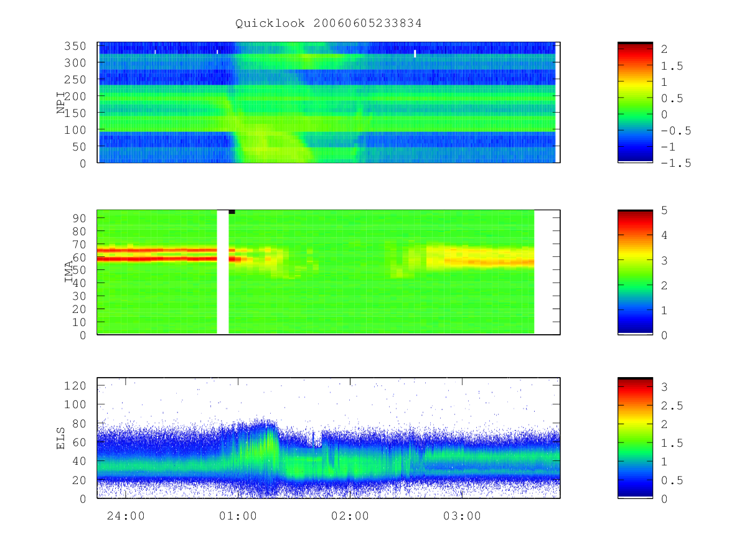Viewport: 747px width, 560px height.
Task: Click the 02:00 time tick label
Action: [x=350, y=516]
